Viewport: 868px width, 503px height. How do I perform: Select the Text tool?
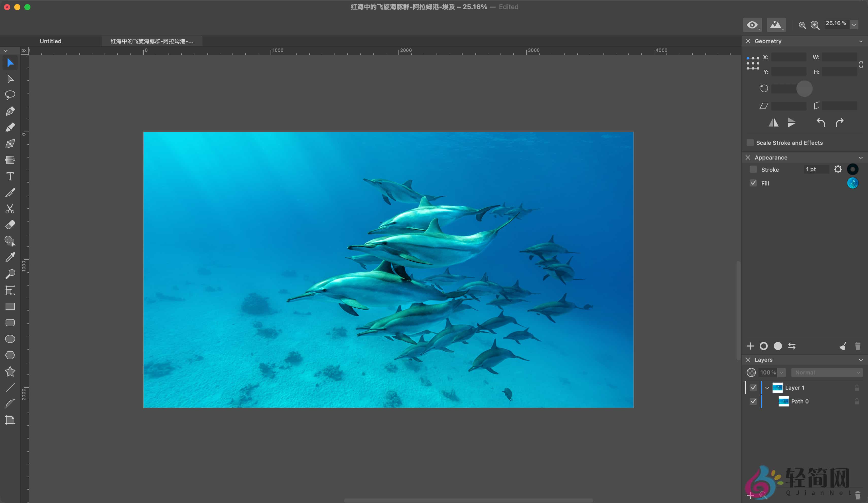tap(10, 177)
